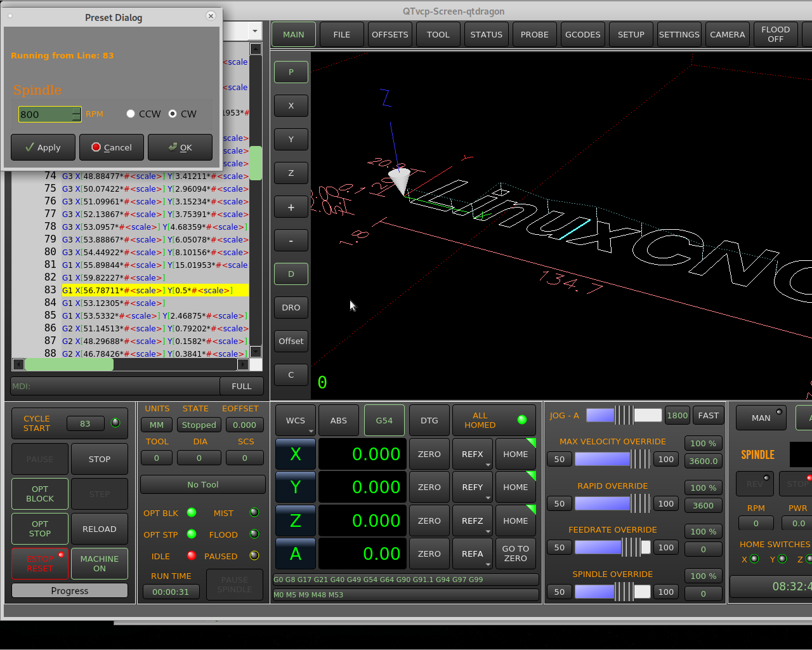Zero the X axis
The width and height of the screenshot is (812, 650).
pos(429,454)
